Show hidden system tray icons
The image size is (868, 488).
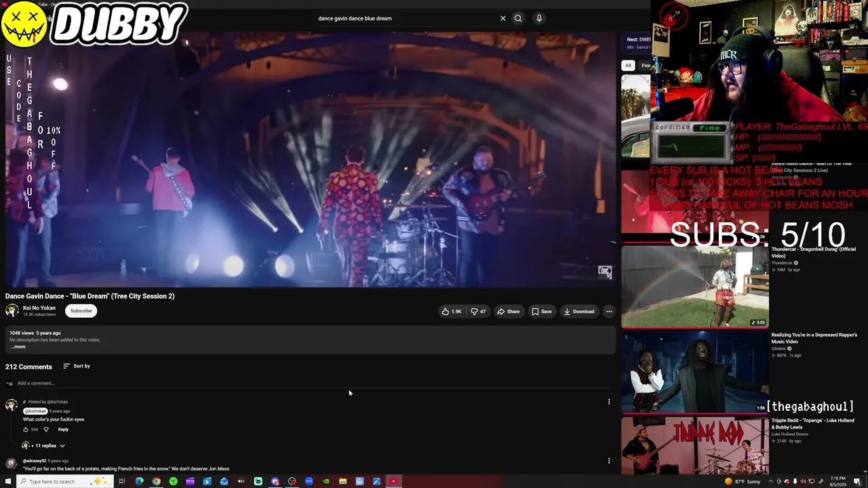[771, 482]
